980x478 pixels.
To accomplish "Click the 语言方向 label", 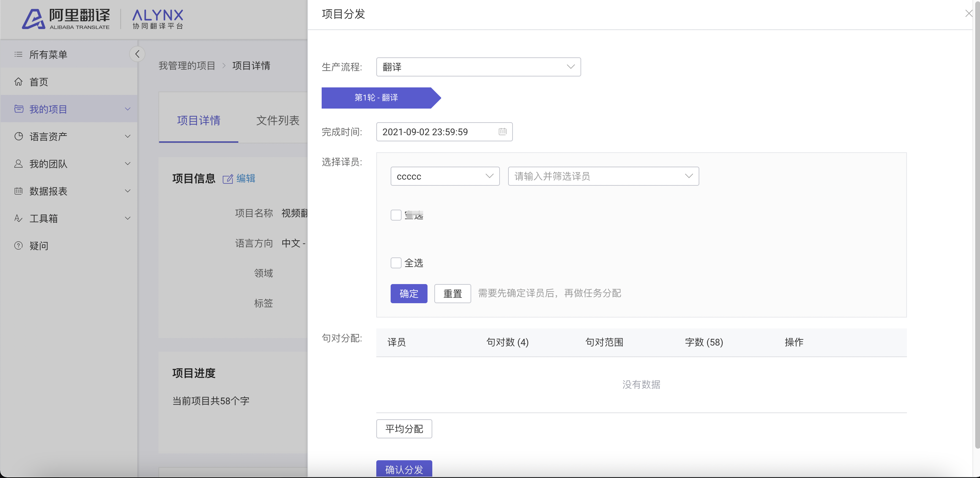I will tap(254, 243).
